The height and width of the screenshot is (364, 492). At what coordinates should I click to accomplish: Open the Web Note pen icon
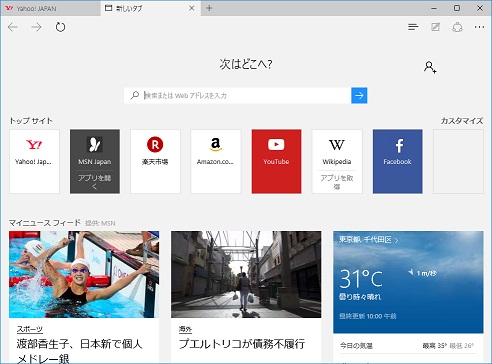point(435,27)
